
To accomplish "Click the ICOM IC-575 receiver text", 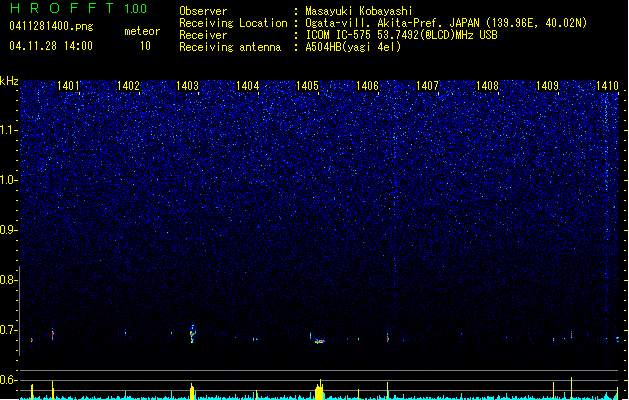I will (401, 35).
